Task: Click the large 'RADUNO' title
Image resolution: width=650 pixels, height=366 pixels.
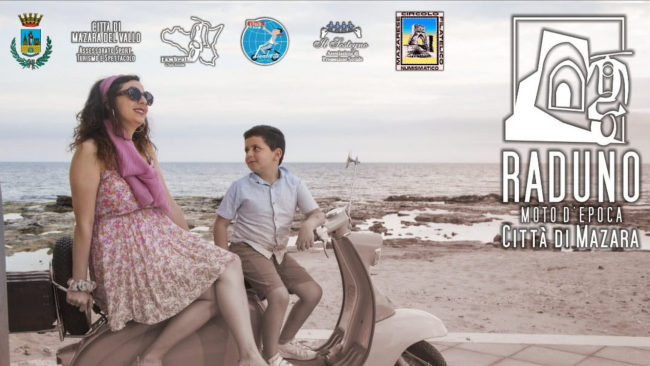Action: click(x=571, y=177)
